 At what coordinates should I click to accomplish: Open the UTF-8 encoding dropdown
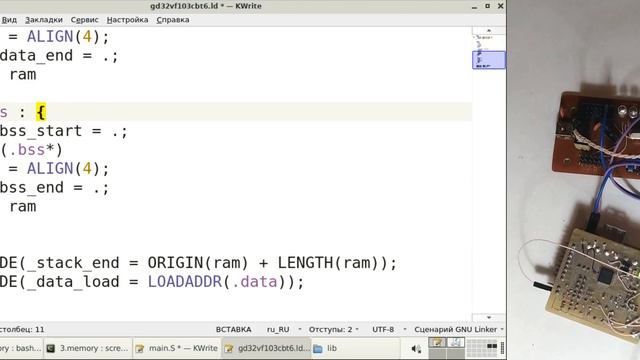[389, 329]
